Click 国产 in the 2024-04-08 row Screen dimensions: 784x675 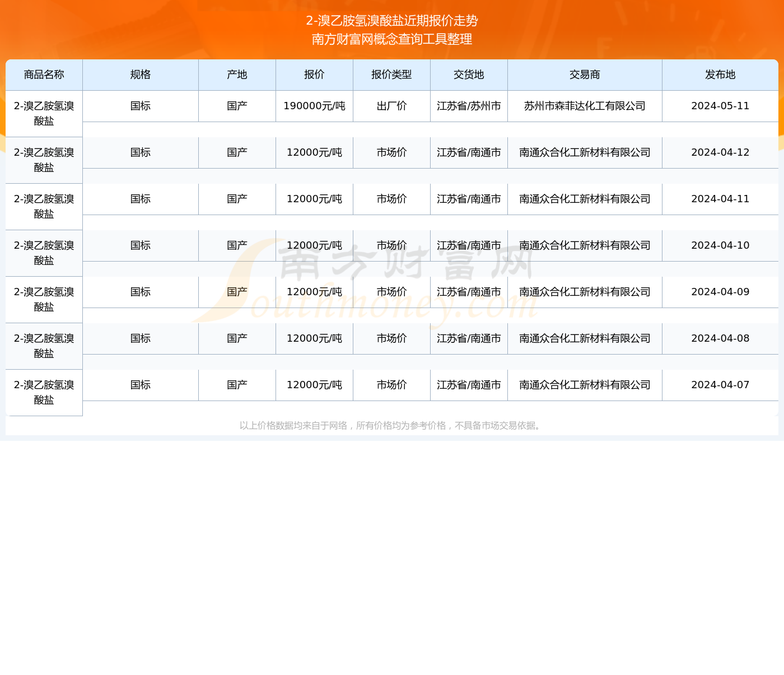click(237, 338)
